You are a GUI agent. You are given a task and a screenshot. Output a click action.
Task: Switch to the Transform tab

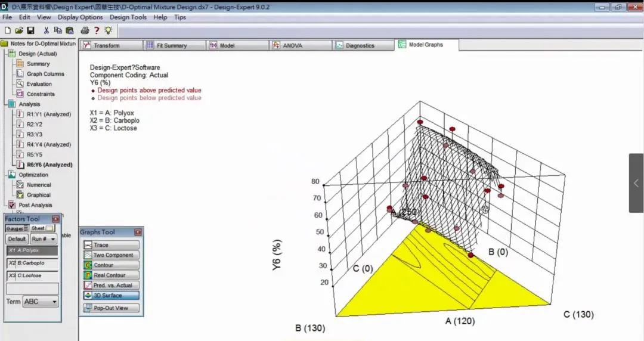[x=112, y=45]
